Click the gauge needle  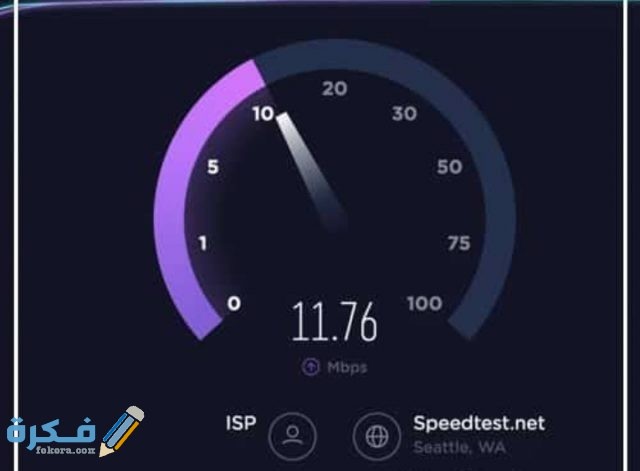pyautogui.click(x=311, y=171)
